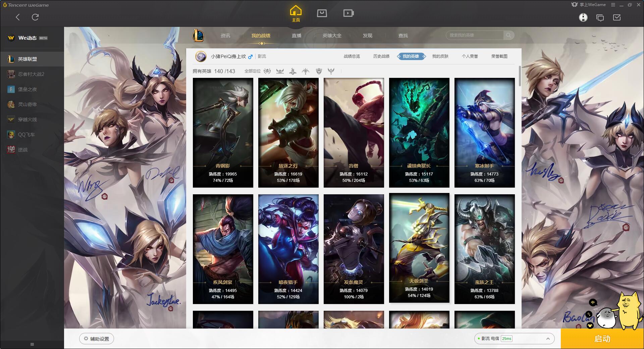The width and height of the screenshot is (644, 349).
Task: Open the 资讯 news tab
Action: 225,36
